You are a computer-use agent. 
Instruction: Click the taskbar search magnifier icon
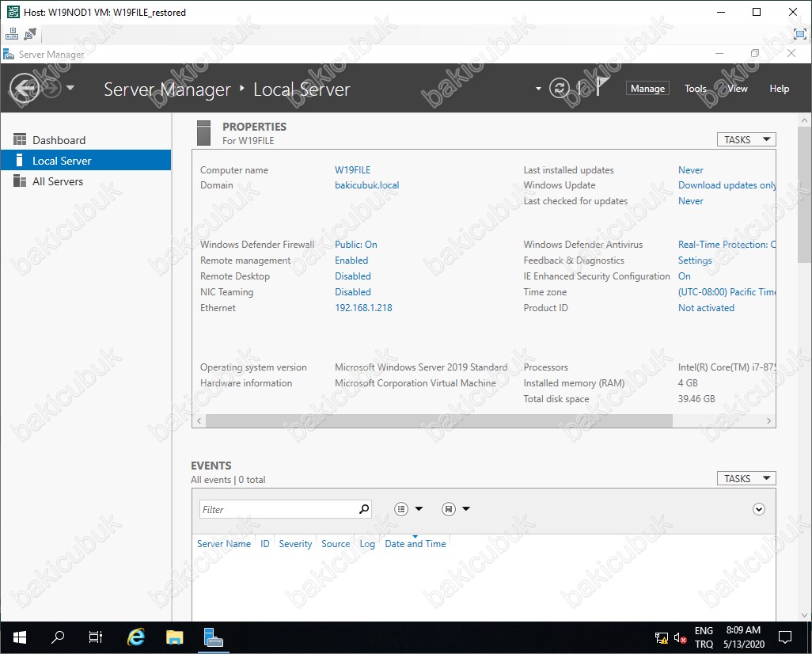point(58,637)
